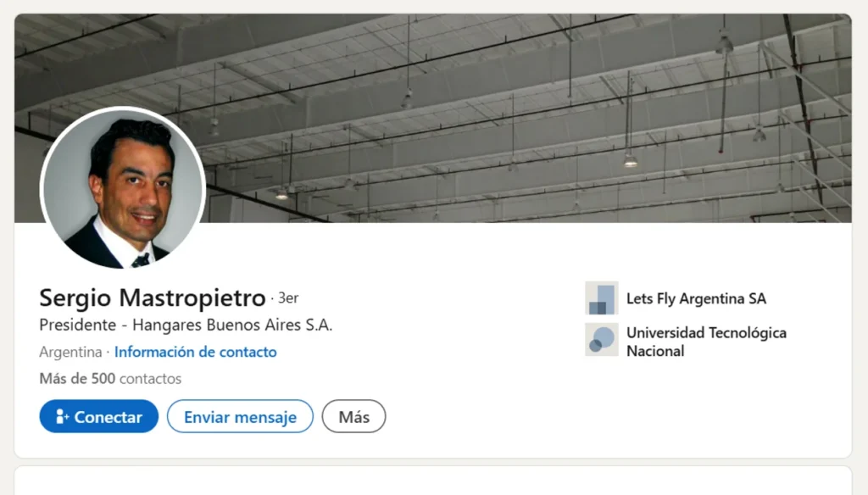868x495 pixels.
Task: View the Más de 500 contactos list
Action: pos(110,379)
